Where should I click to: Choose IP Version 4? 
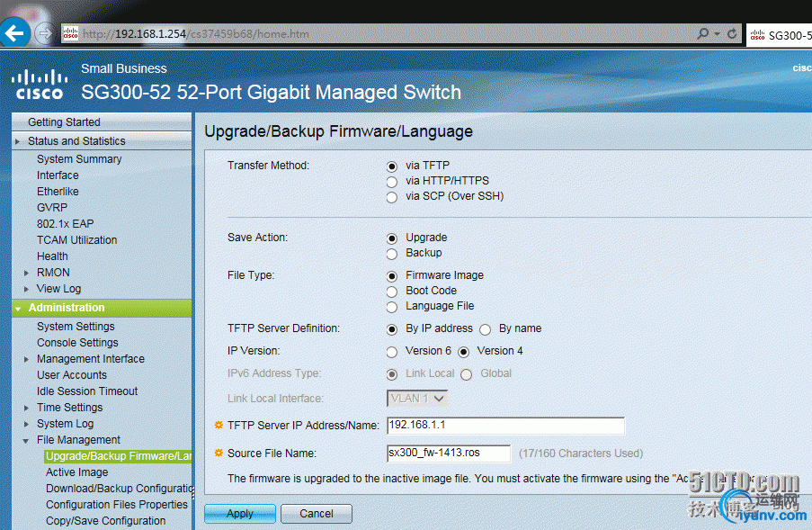click(463, 353)
